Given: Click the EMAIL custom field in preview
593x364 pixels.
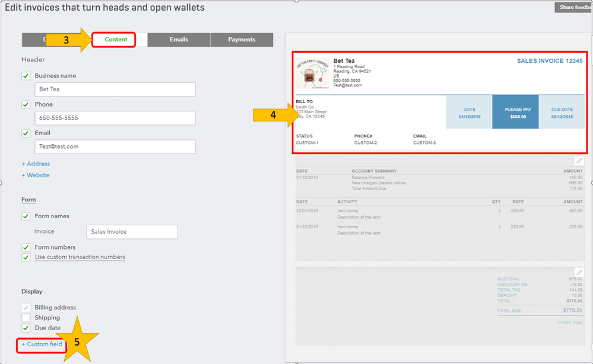Looking at the screenshot, I should coord(424,139).
